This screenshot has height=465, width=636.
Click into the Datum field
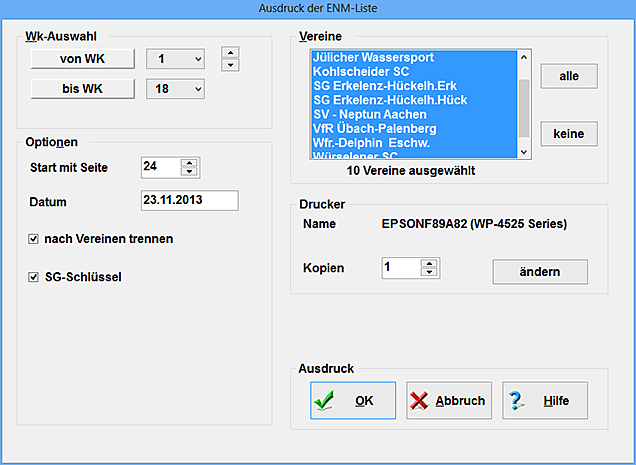(189, 201)
